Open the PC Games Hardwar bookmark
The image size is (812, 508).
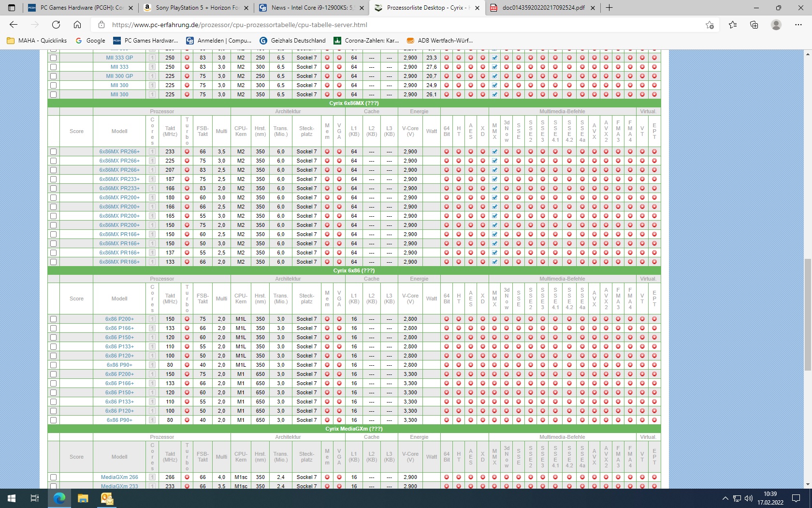pyautogui.click(x=145, y=41)
